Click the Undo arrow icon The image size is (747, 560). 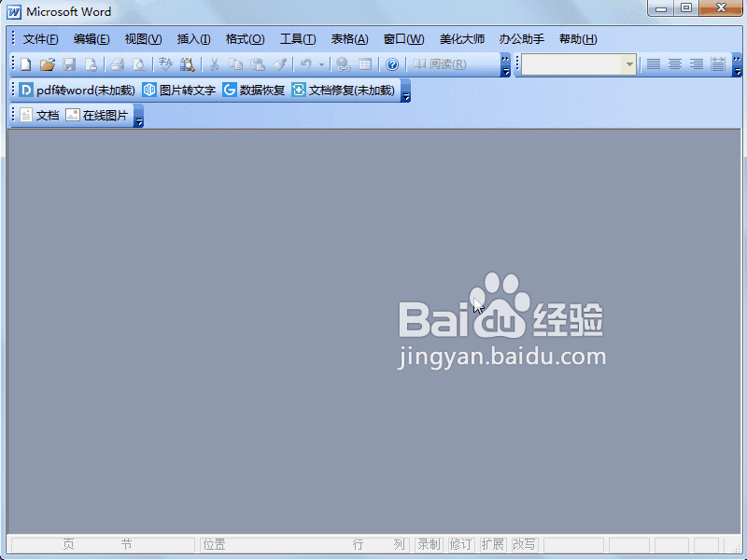click(x=306, y=64)
